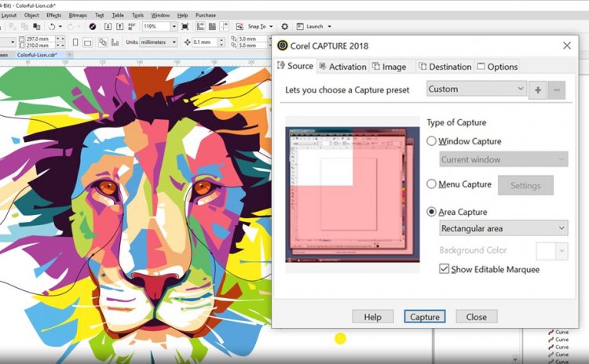This screenshot has width=589, height=364.
Task: Click the All pages layout icon
Action: pyautogui.click(x=103, y=42)
